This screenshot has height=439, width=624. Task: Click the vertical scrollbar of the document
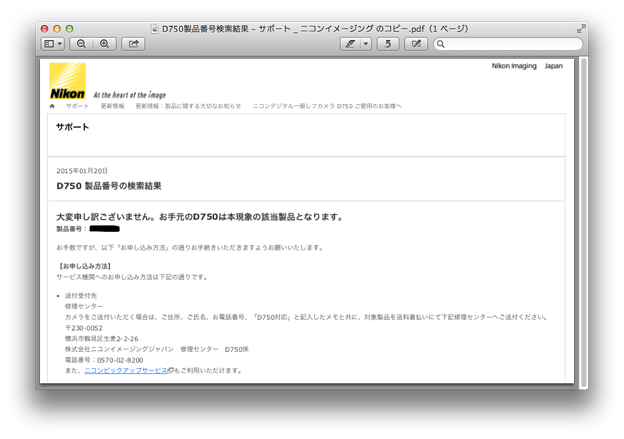click(x=583, y=223)
